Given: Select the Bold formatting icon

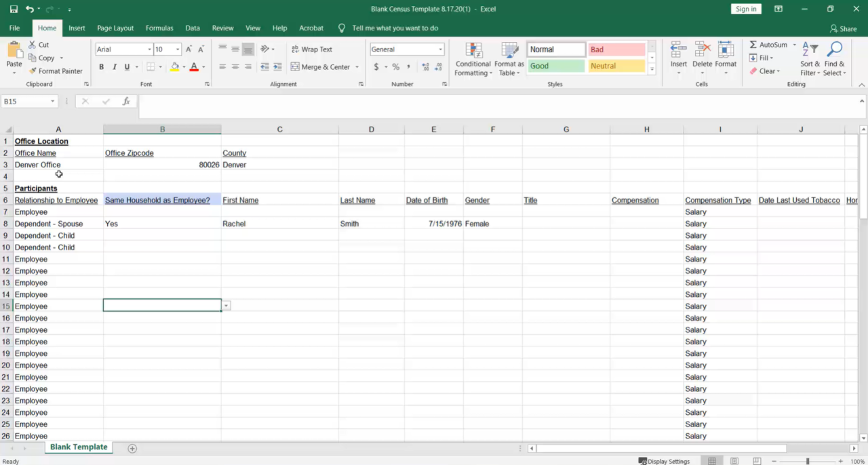Looking at the screenshot, I should [x=101, y=66].
